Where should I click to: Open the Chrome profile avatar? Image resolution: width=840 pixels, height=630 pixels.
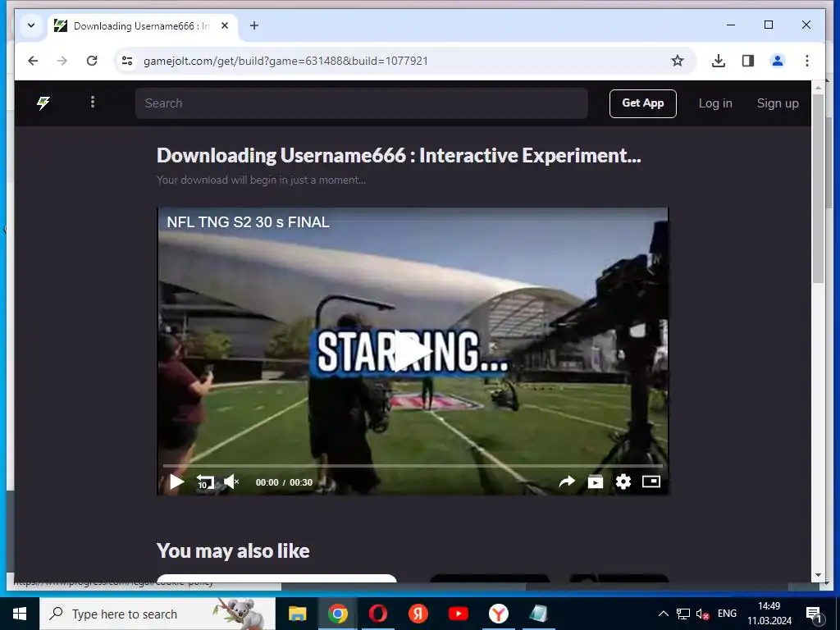[778, 61]
